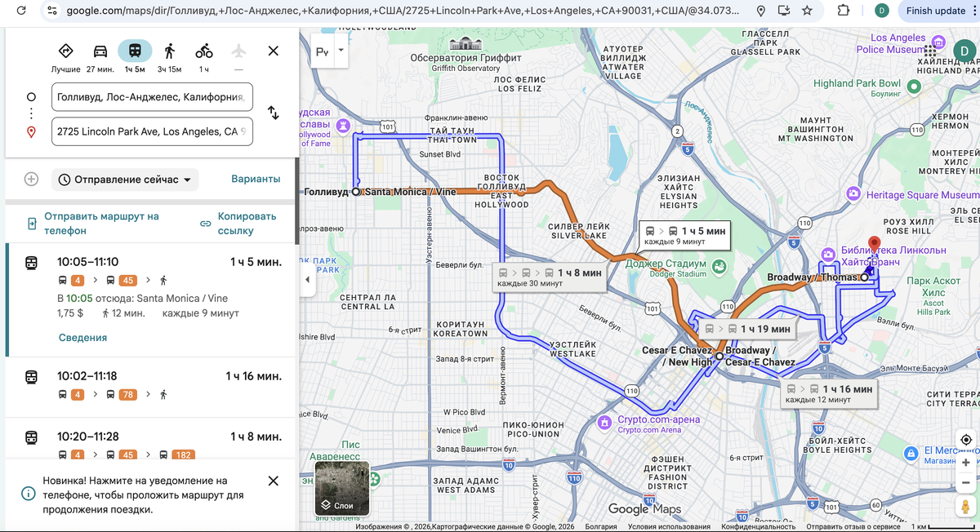
Task: Click the Broadway / Thomas stop on map
Action: [865, 277]
